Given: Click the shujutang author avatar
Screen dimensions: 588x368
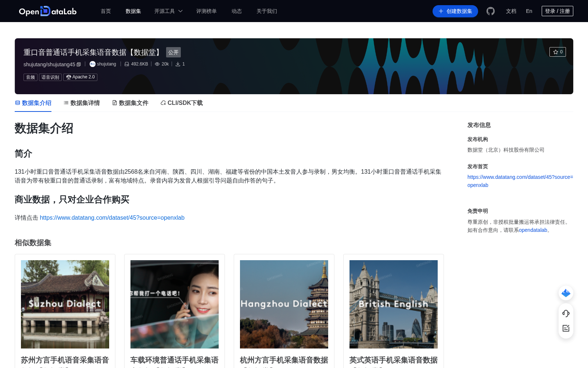Looking at the screenshot, I should [93, 64].
